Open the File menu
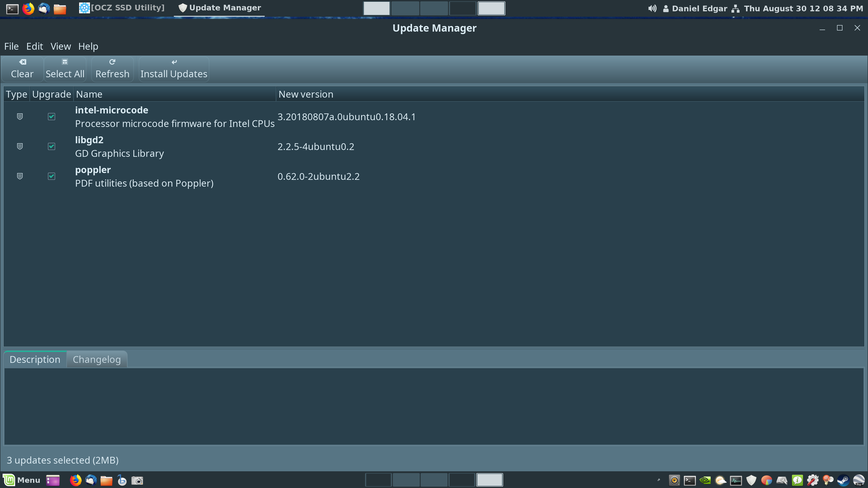Image resolution: width=868 pixels, height=488 pixels. pyautogui.click(x=12, y=46)
